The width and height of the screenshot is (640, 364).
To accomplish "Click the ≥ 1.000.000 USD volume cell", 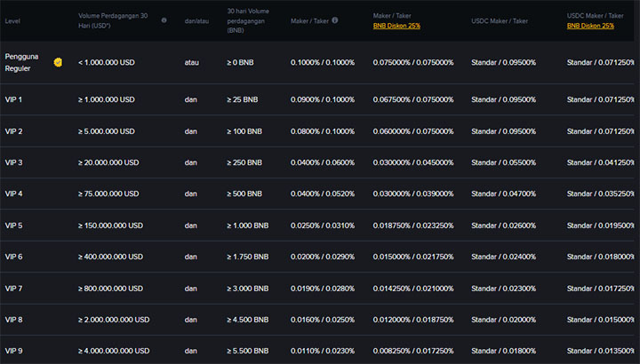I will click(106, 99).
